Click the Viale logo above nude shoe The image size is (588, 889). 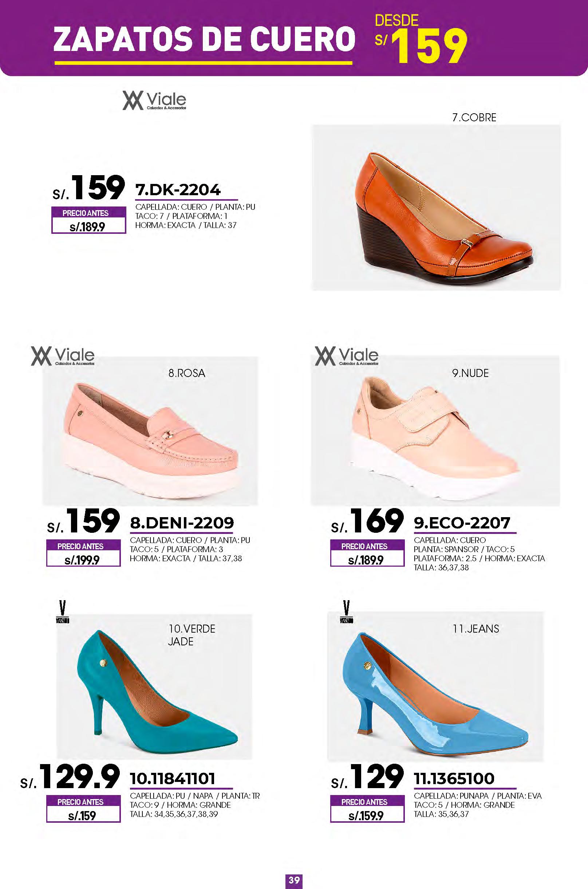click(347, 356)
